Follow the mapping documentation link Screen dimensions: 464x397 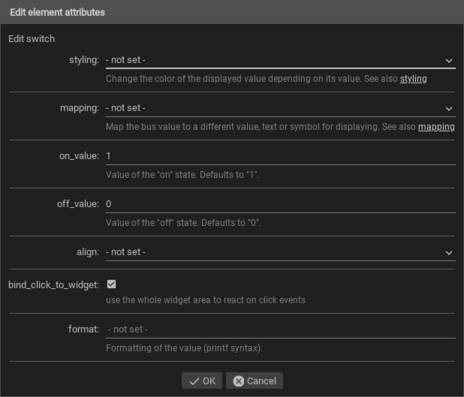[x=436, y=127]
